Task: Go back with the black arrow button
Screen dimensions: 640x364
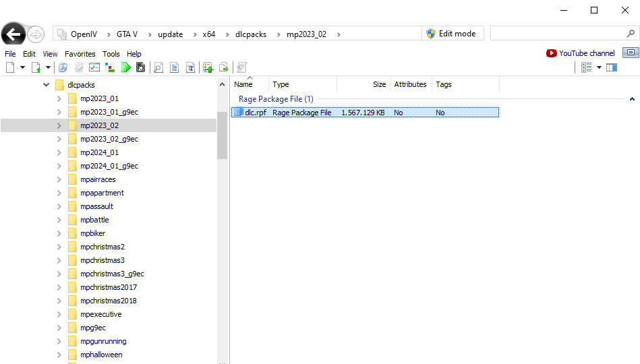Action: 13,34
